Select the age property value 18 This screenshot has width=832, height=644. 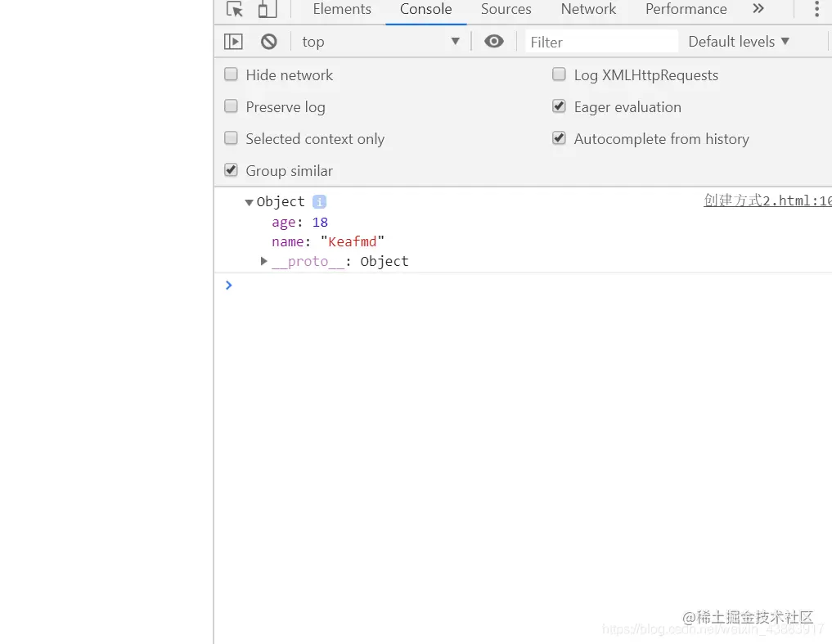click(320, 222)
